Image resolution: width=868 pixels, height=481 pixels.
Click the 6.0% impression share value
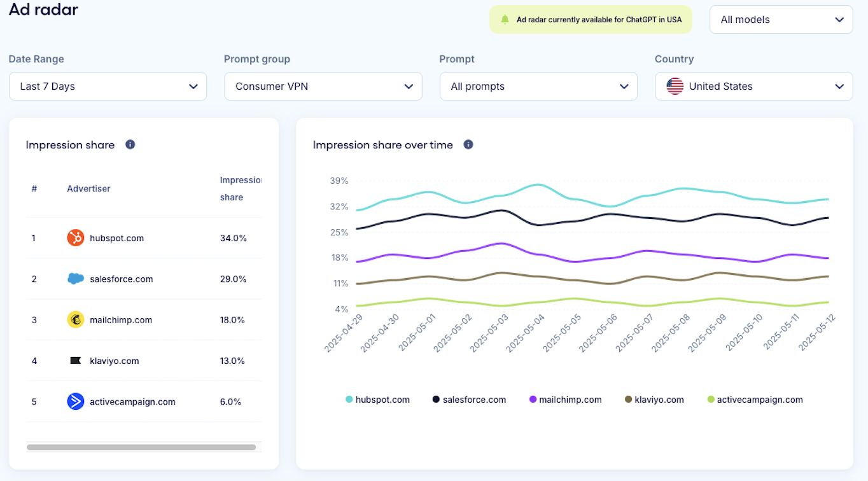click(x=230, y=401)
